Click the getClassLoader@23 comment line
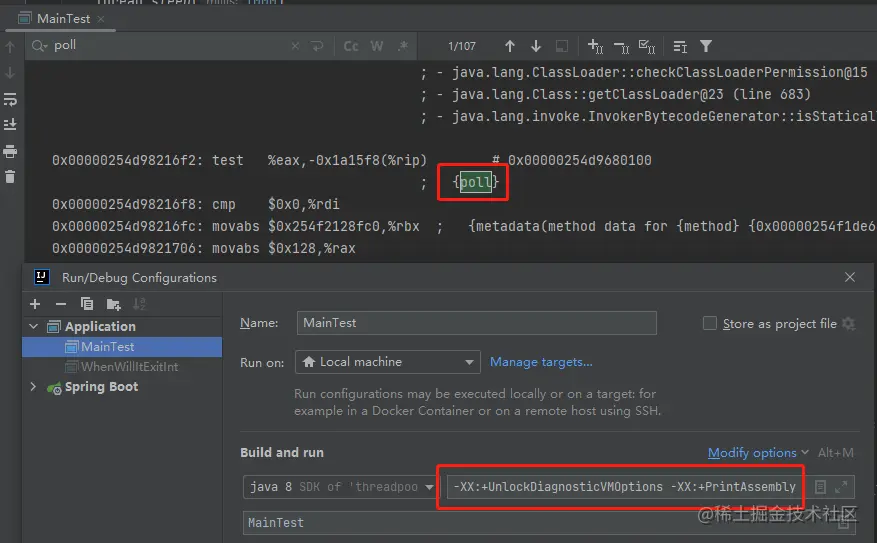 (x=615, y=95)
